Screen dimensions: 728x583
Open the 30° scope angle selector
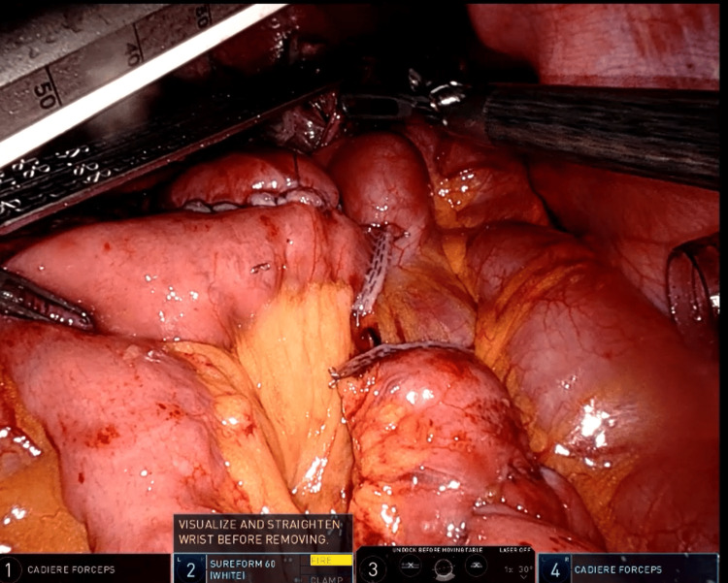click(x=524, y=569)
